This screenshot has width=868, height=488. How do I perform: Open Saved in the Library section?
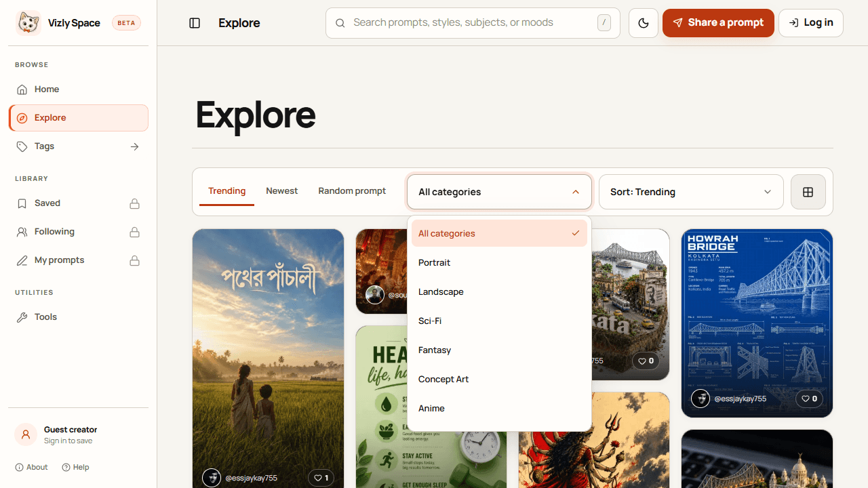(79, 203)
